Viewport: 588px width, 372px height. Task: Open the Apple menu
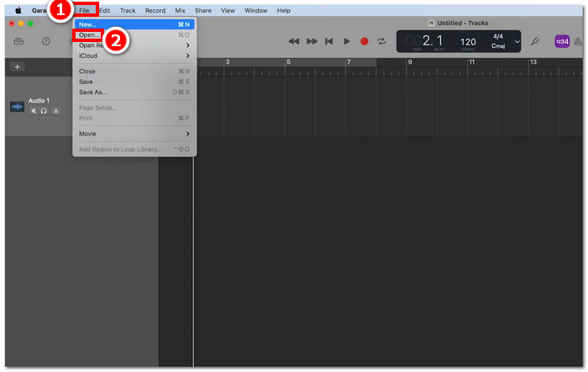18,11
